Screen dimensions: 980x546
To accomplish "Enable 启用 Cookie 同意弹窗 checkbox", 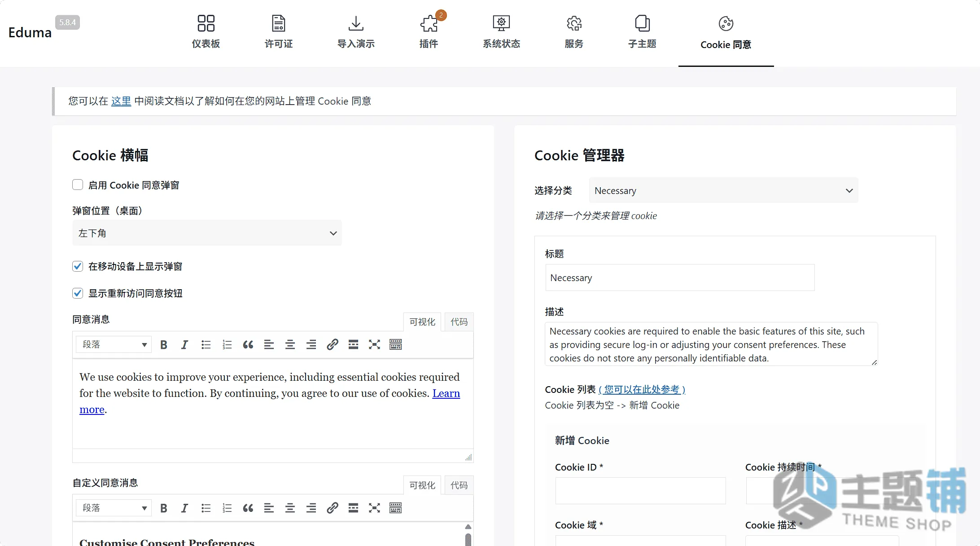I will [78, 185].
